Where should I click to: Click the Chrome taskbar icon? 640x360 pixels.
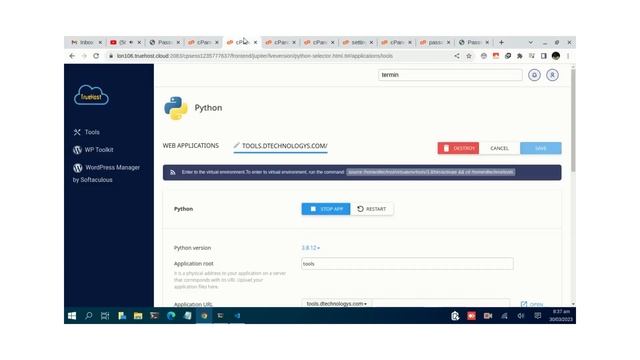coord(204,316)
